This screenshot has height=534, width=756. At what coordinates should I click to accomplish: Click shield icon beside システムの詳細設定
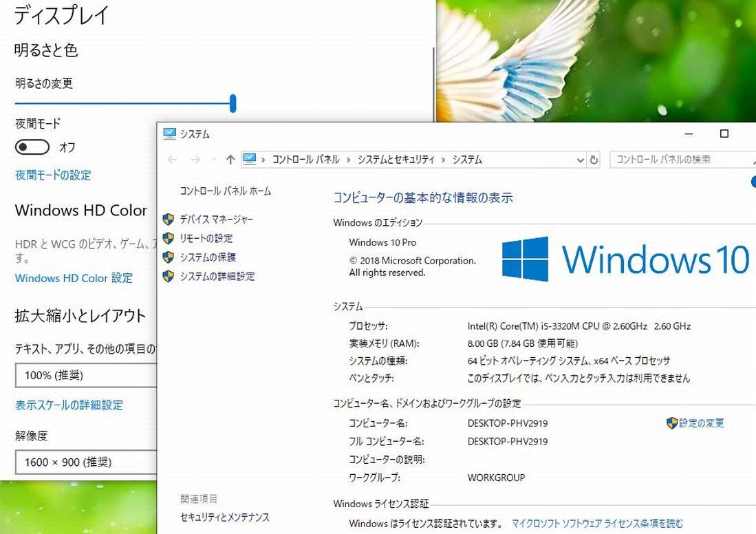click(169, 276)
